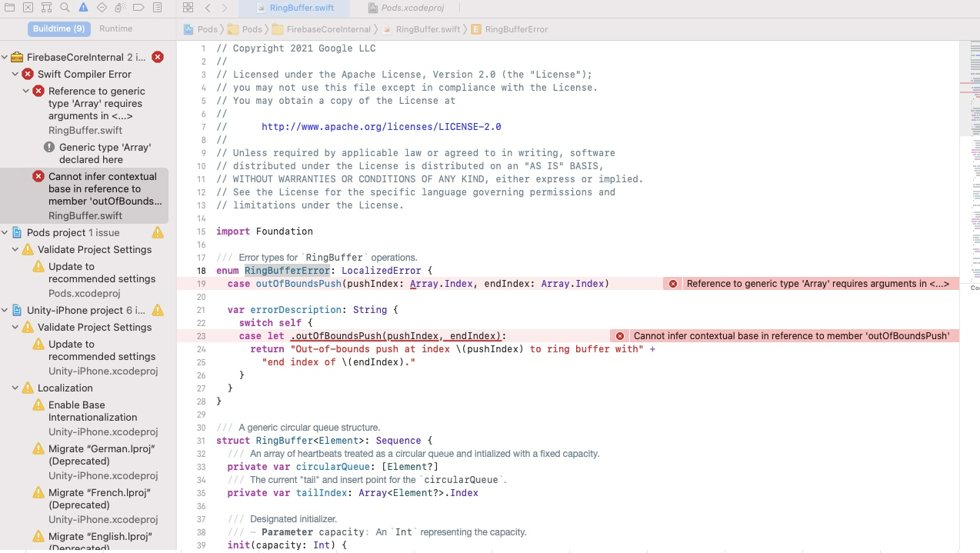Open the Breakpoint navigator
Screen dimensions: 980x553
click(x=137, y=7)
